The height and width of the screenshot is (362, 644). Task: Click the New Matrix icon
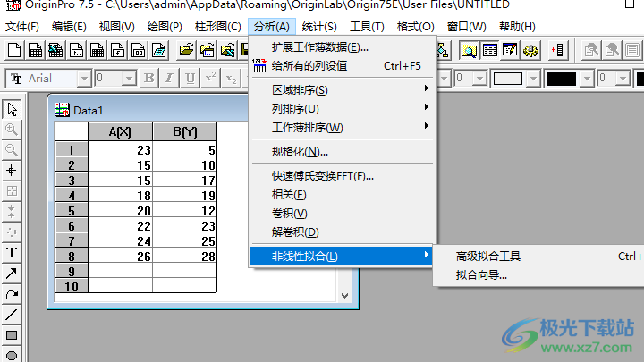click(x=97, y=50)
